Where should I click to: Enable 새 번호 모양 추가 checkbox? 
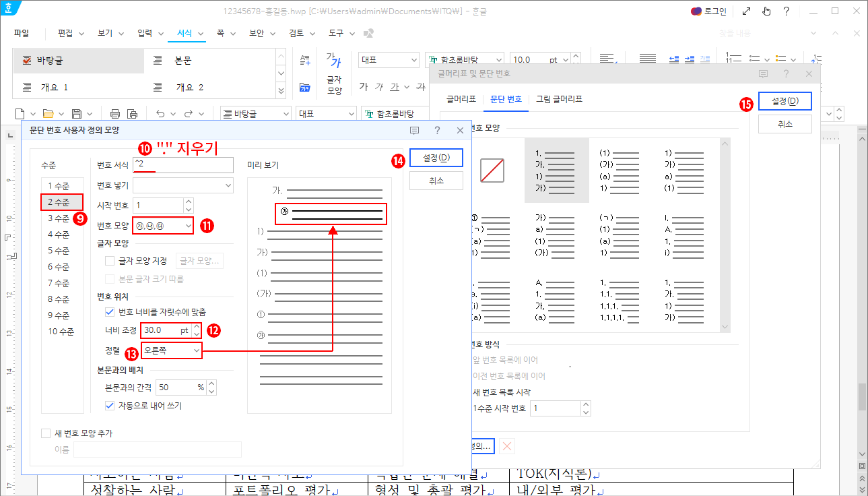46,433
